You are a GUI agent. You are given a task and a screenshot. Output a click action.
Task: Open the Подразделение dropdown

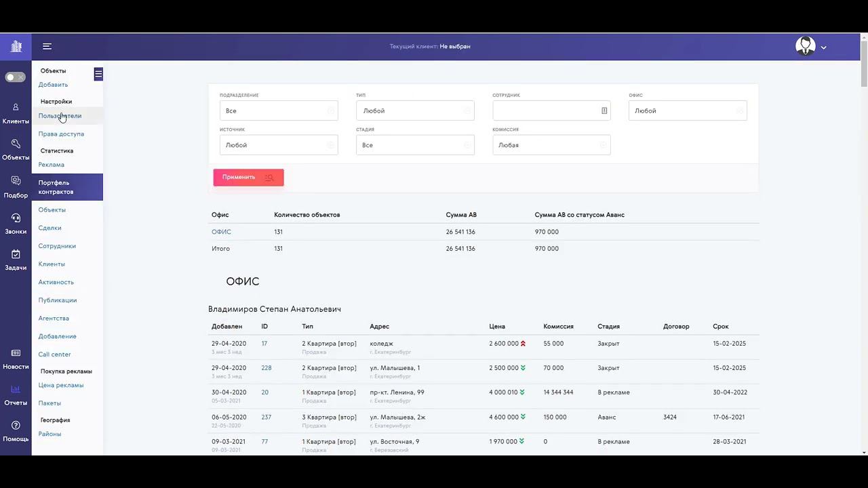[279, 110]
